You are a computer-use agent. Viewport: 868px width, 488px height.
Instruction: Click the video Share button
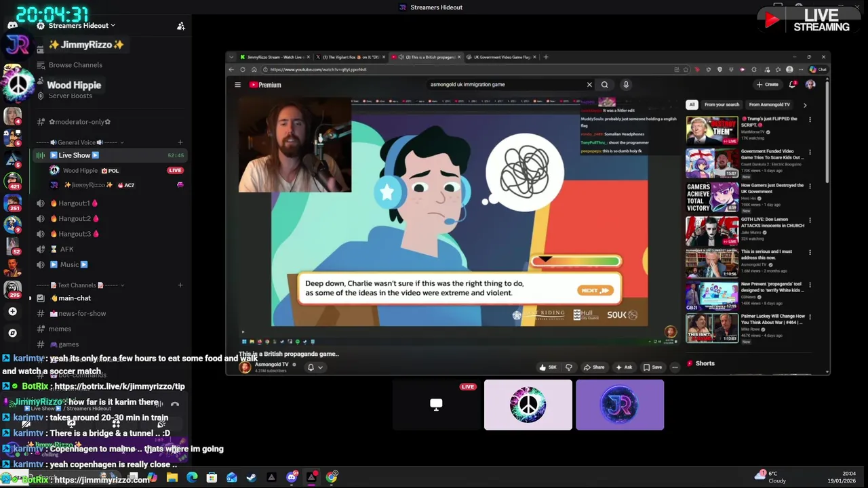click(x=594, y=367)
